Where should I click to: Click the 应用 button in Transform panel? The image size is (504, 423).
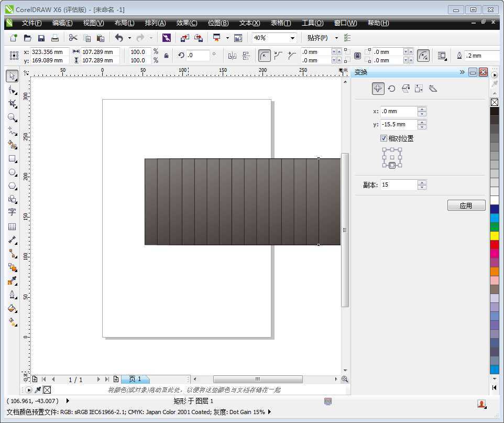(466, 205)
